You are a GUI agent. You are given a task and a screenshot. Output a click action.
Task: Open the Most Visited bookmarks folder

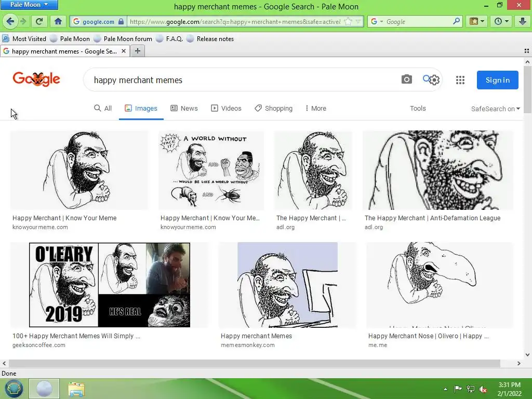[x=24, y=38]
